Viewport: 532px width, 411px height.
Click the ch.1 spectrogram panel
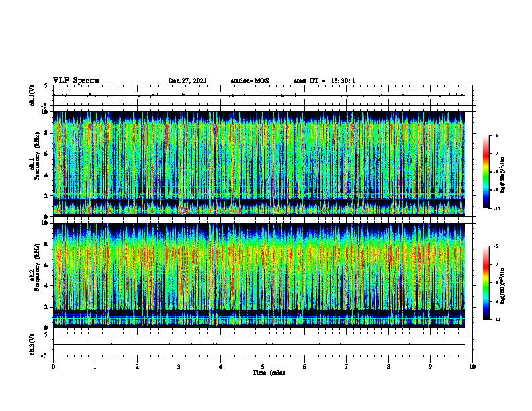pos(259,164)
